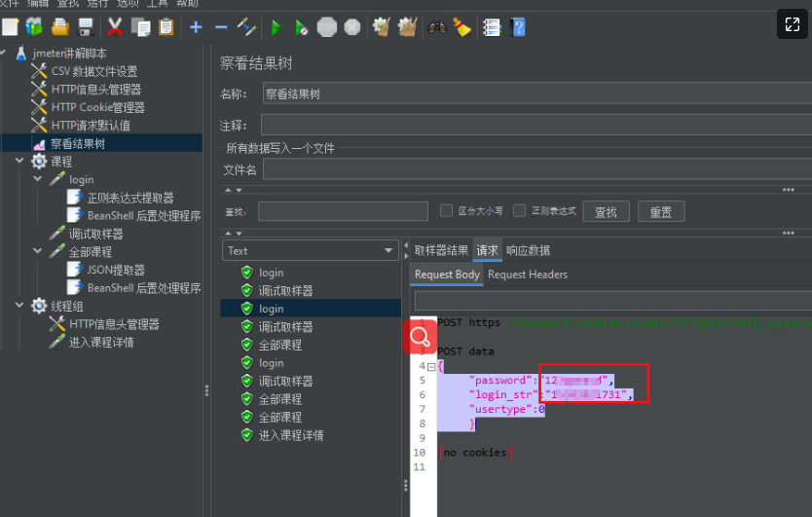Select 正则表达式提取器 in tree
812x517 pixels.
point(130,198)
